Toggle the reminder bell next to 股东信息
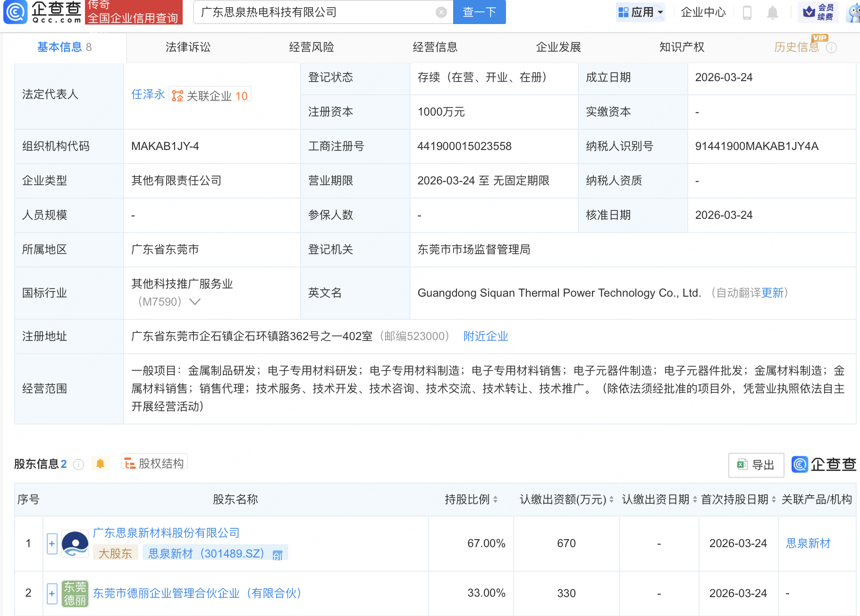The height and width of the screenshot is (616, 860). (100, 464)
